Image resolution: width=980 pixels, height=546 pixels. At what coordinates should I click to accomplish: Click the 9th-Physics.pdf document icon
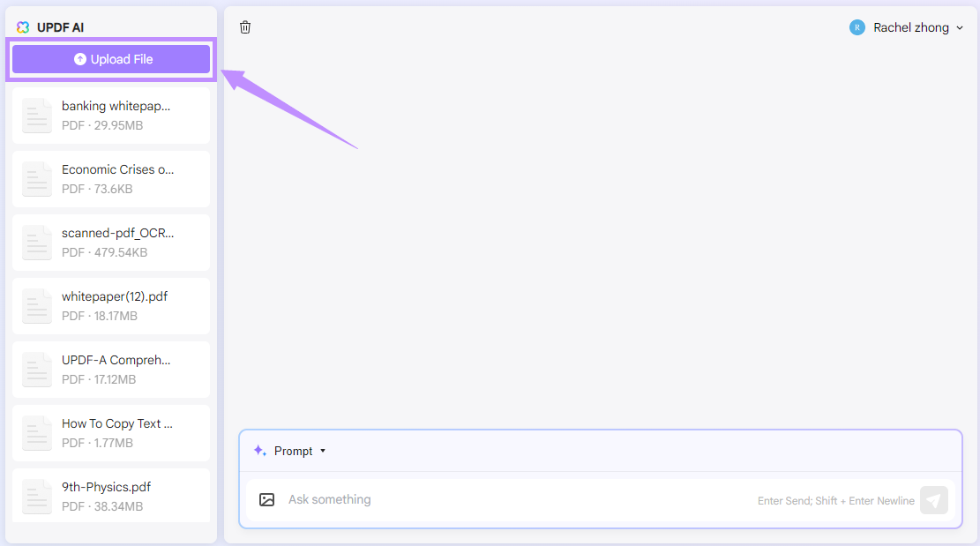click(x=37, y=497)
